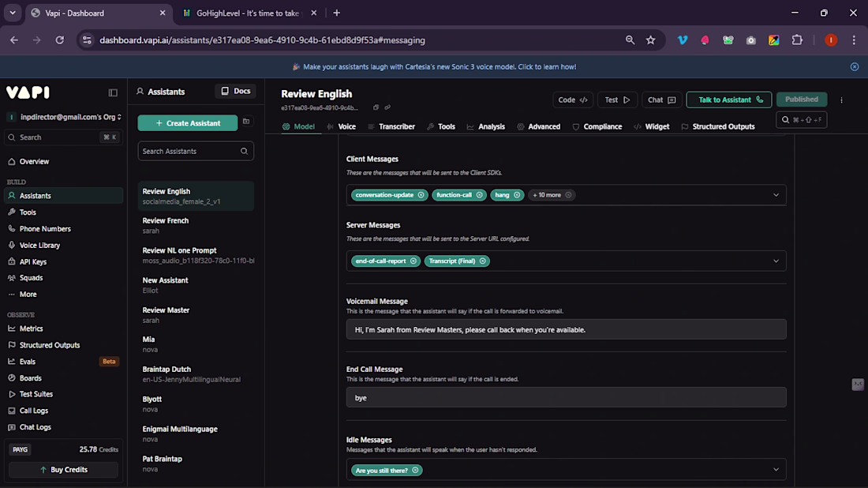Image resolution: width=868 pixels, height=488 pixels.
Task: Switch to the Voice tab
Action: click(x=342, y=127)
